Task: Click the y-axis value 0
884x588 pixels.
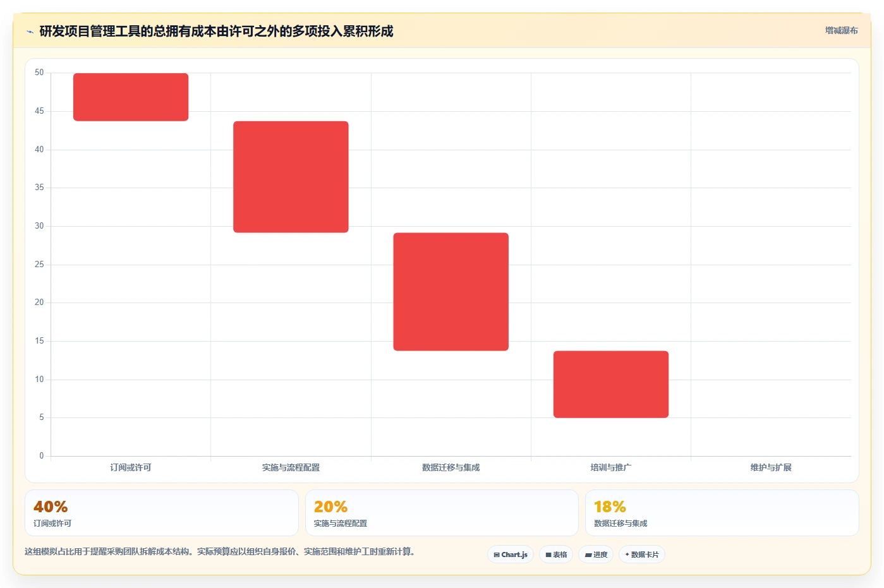Action: click(42, 455)
